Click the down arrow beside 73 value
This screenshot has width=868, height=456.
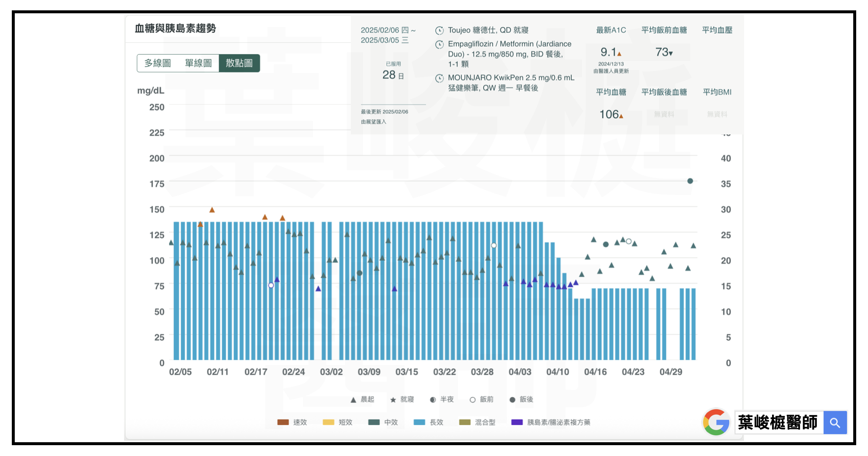click(x=671, y=54)
